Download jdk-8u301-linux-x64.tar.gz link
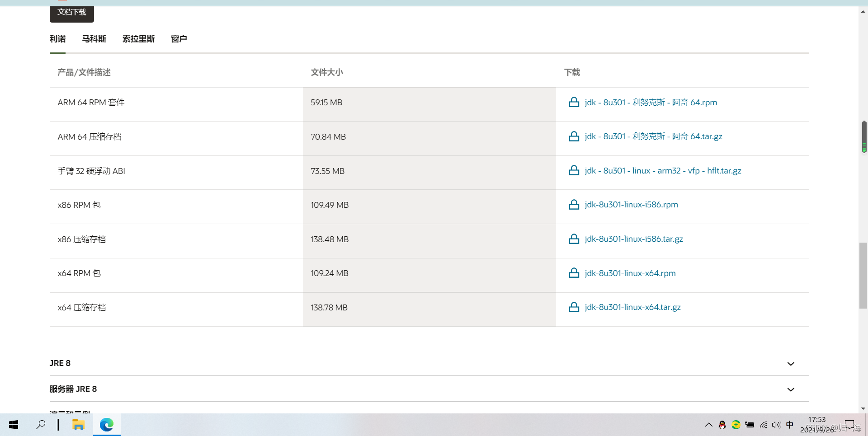Screen dimensions: 868x436 point(632,307)
